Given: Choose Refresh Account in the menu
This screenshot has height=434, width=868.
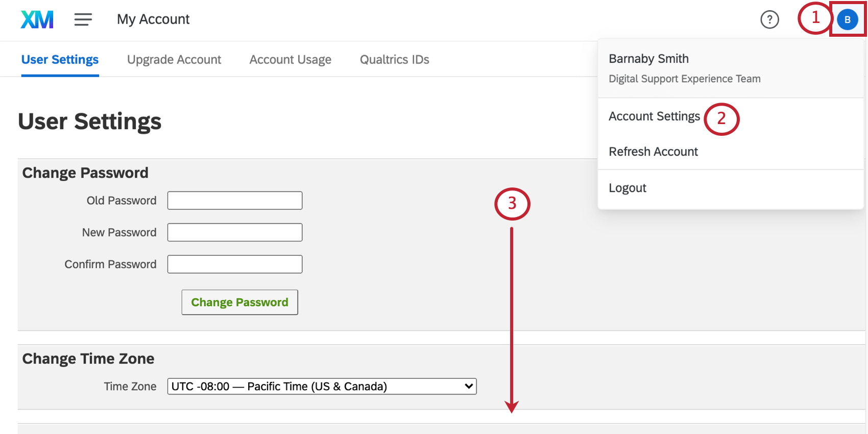Looking at the screenshot, I should point(653,152).
